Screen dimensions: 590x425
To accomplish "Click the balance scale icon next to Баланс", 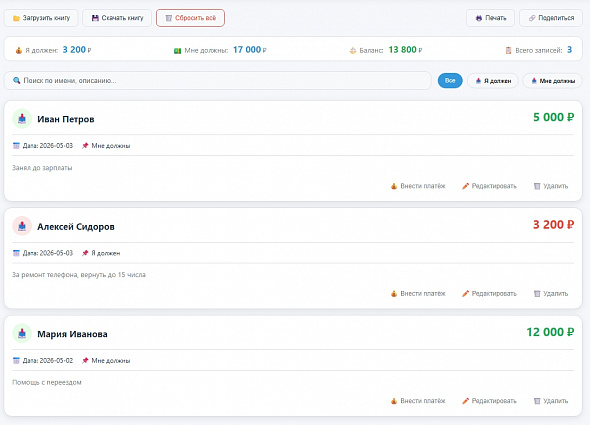I will click(353, 50).
